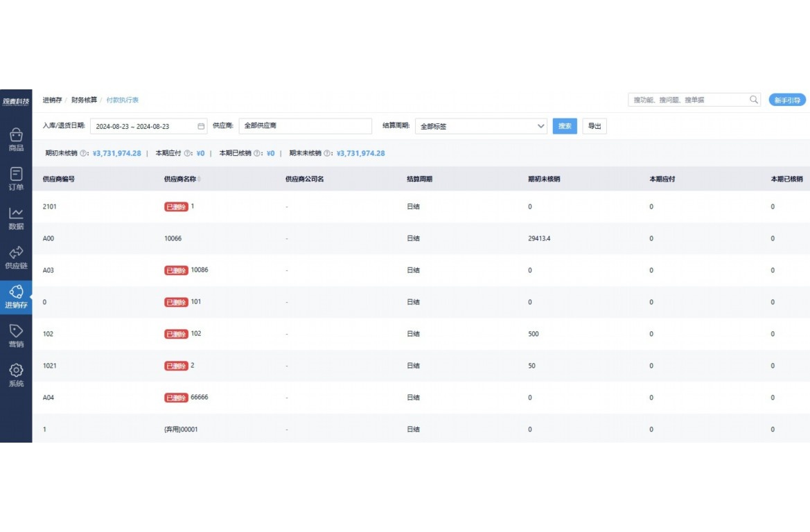Click the 新手引导 guide button
The image size is (810, 532).
[x=787, y=100]
